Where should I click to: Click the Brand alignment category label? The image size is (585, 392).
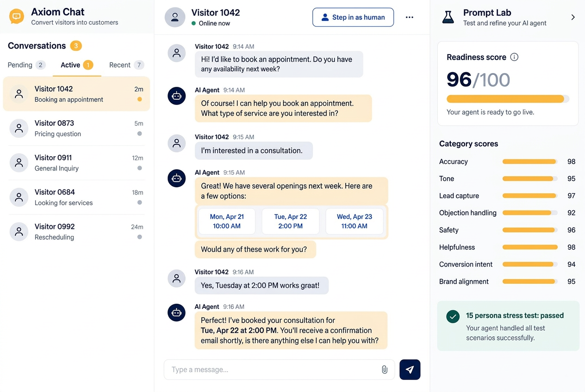tap(464, 282)
